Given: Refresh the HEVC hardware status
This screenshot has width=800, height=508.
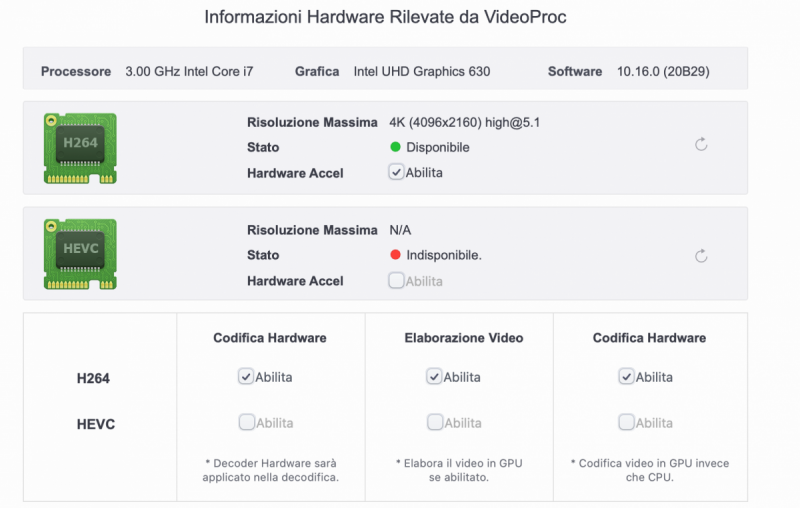Looking at the screenshot, I should pos(701,256).
